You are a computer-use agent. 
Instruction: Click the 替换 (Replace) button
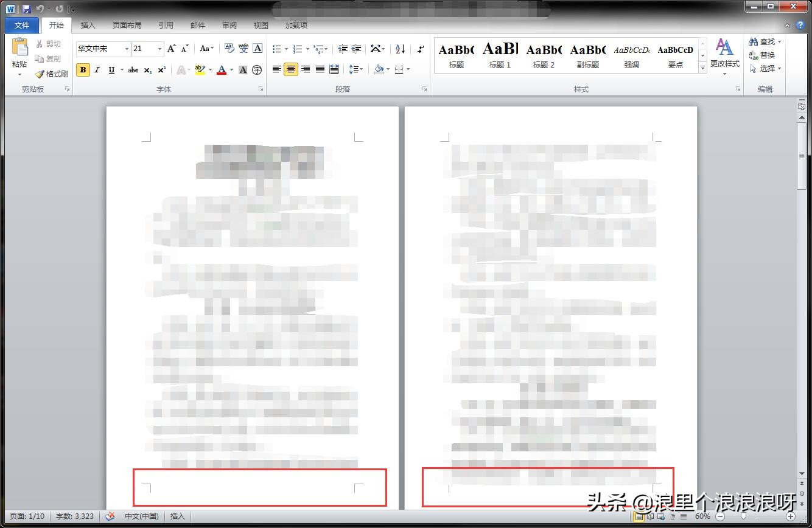pos(763,55)
